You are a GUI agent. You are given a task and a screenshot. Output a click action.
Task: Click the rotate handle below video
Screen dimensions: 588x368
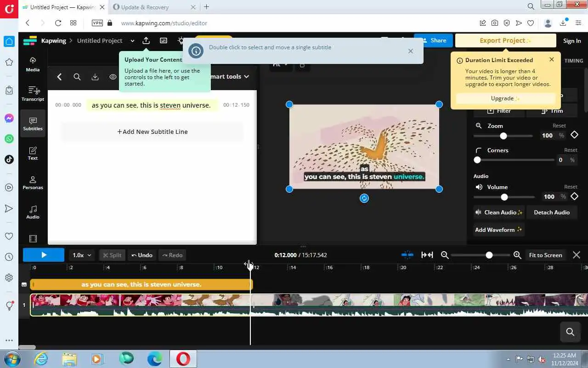click(x=364, y=198)
